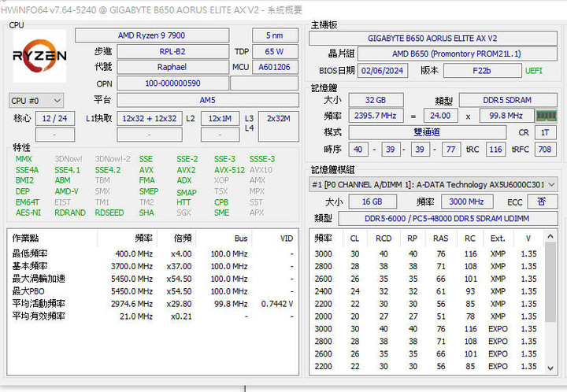Select the 2400 XMP profile row

[427, 291]
